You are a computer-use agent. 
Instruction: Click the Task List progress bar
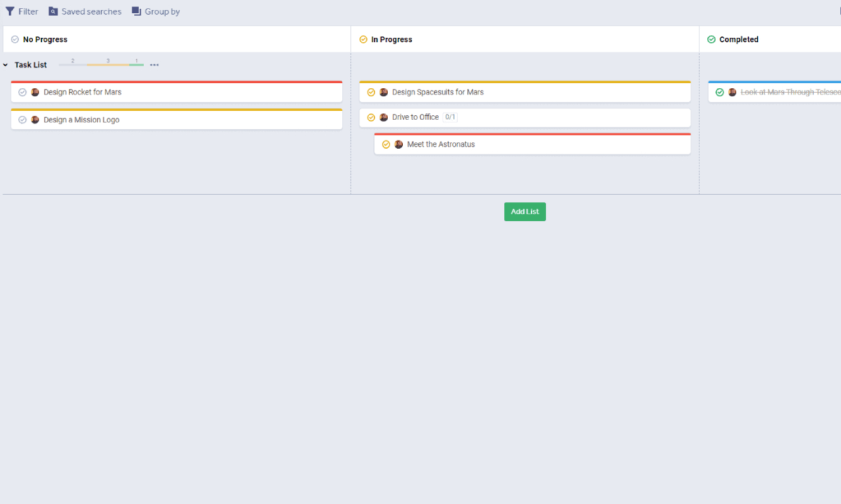coord(101,65)
